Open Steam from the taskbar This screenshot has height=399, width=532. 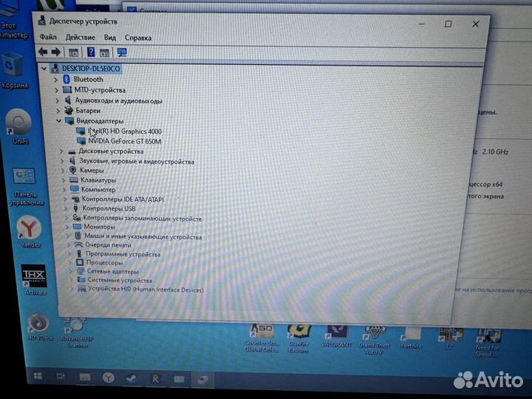pos(131,378)
